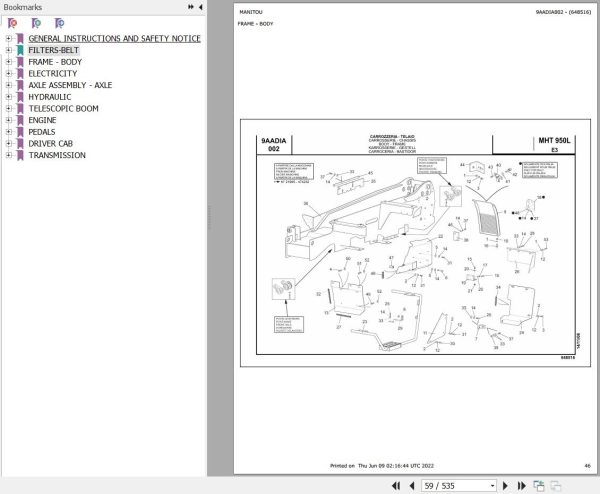Click the Printed on date text at page bottom
Viewport: 600px width, 494px height.
382,466
